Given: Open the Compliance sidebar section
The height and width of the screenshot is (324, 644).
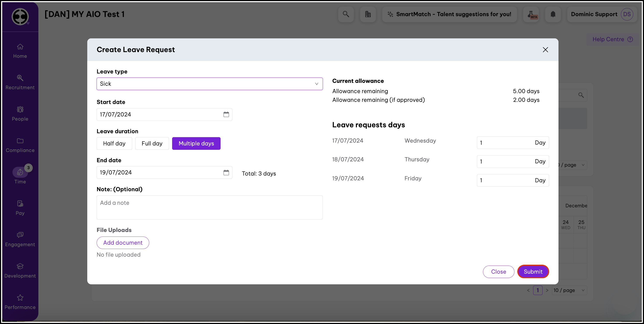Looking at the screenshot, I should (x=20, y=145).
